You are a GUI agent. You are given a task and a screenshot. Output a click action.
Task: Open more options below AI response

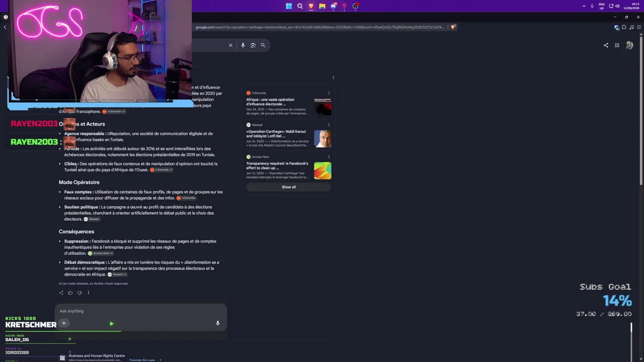[x=88, y=293]
